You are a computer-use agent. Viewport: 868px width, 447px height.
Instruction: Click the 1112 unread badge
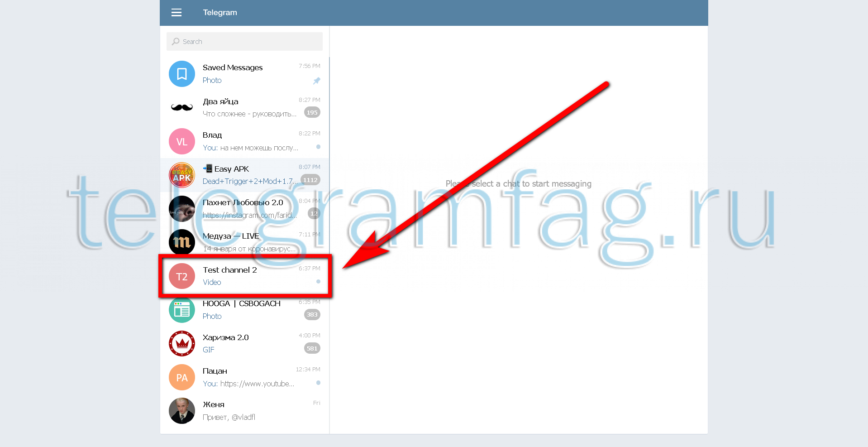tap(310, 180)
